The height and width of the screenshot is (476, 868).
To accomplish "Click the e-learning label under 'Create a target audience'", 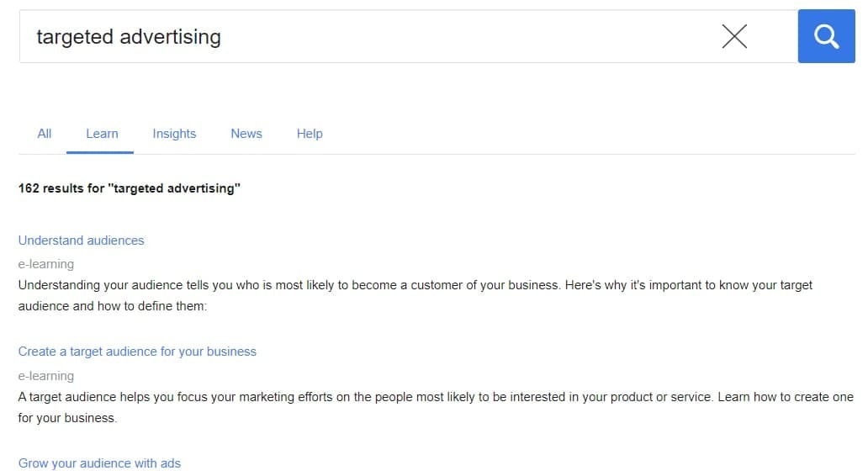I will [x=46, y=376].
